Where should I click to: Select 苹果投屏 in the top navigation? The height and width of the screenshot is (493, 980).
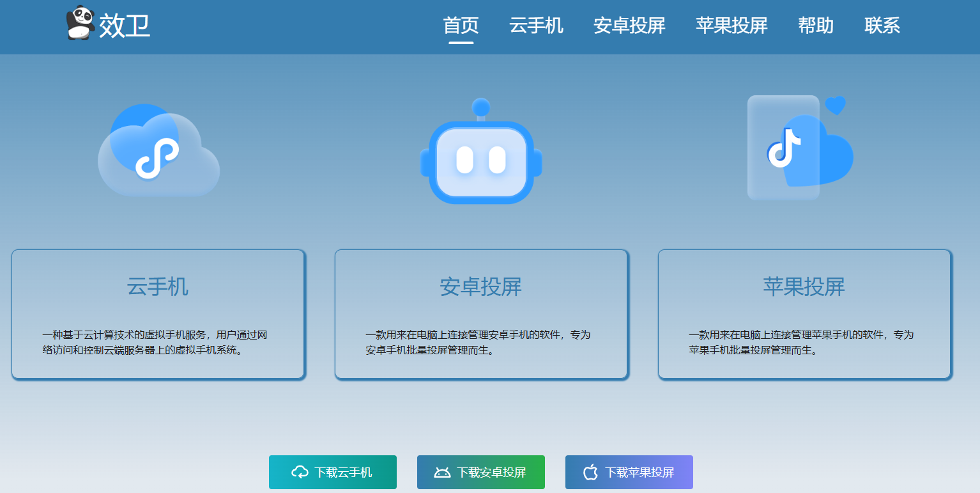[731, 26]
